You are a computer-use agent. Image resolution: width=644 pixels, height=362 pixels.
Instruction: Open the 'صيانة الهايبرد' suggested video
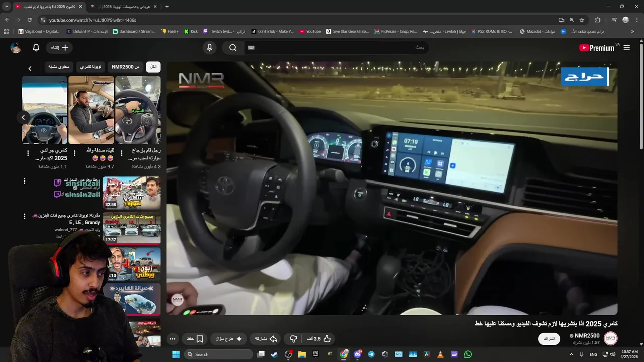tap(132, 300)
